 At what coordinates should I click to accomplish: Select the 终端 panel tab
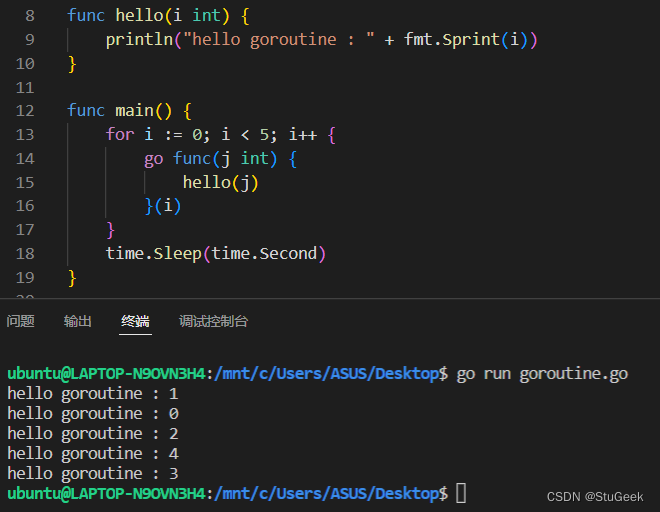[135, 321]
